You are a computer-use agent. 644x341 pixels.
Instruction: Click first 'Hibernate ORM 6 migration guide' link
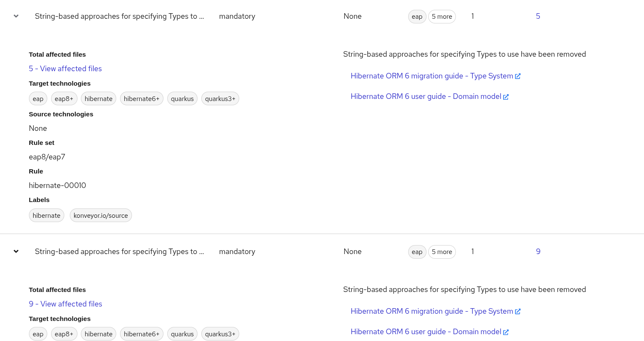click(x=432, y=76)
